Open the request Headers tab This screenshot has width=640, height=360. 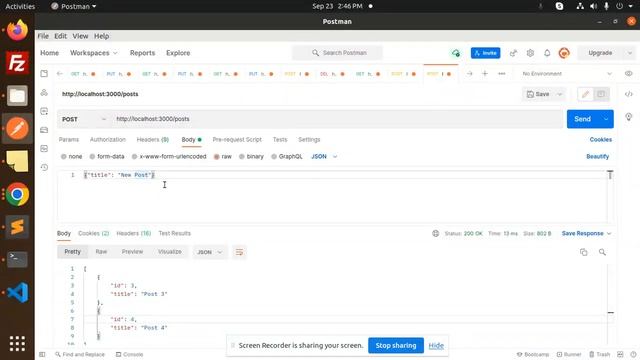(x=153, y=140)
